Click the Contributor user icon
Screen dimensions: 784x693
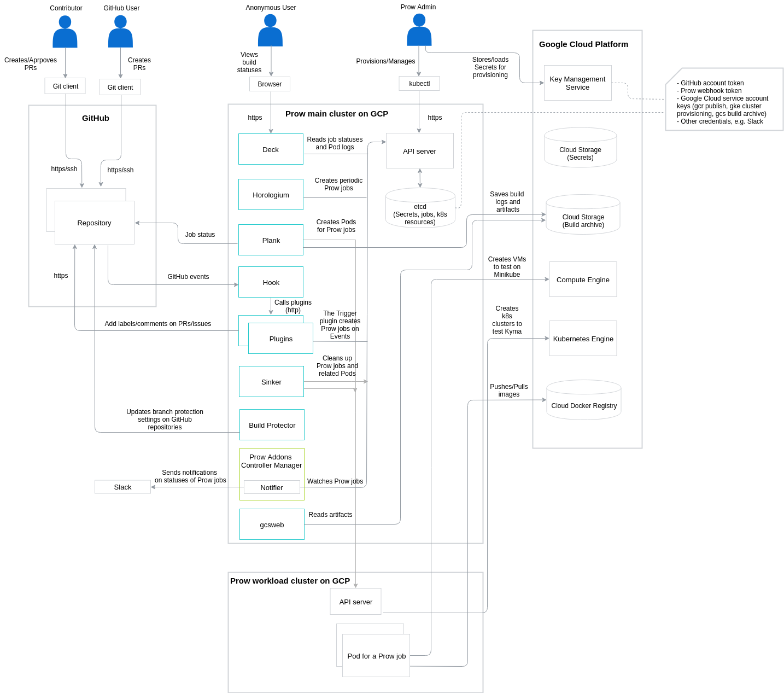pos(65,31)
